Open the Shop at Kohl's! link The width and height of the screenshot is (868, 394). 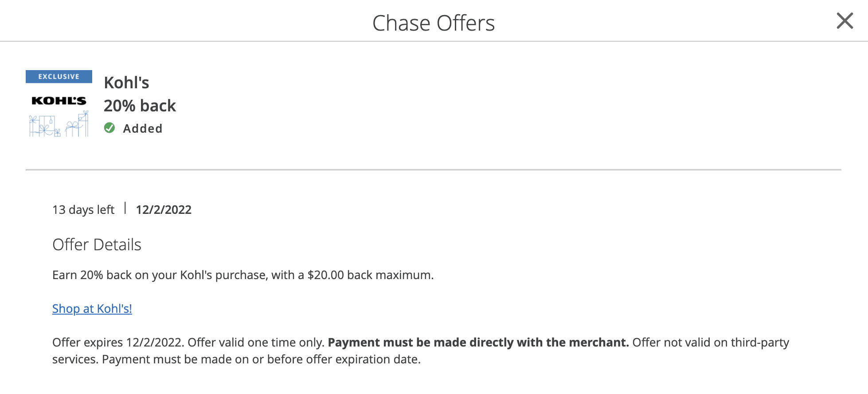coord(92,308)
